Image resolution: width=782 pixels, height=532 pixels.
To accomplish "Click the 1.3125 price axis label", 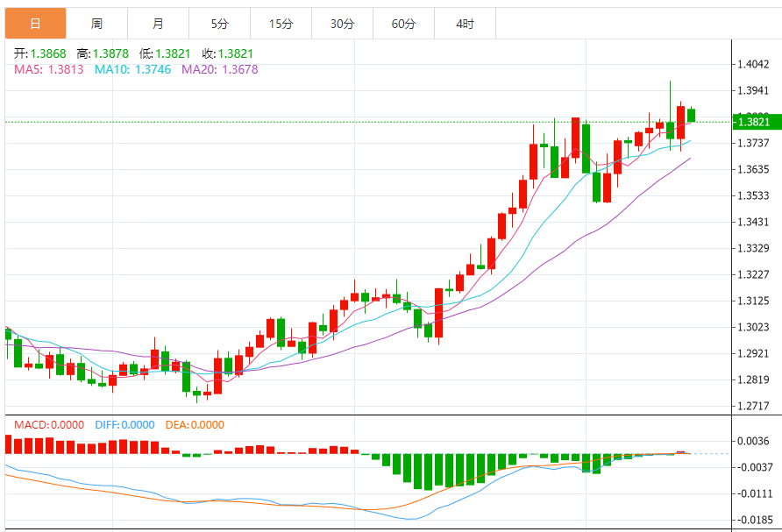I will pos(753,301).
